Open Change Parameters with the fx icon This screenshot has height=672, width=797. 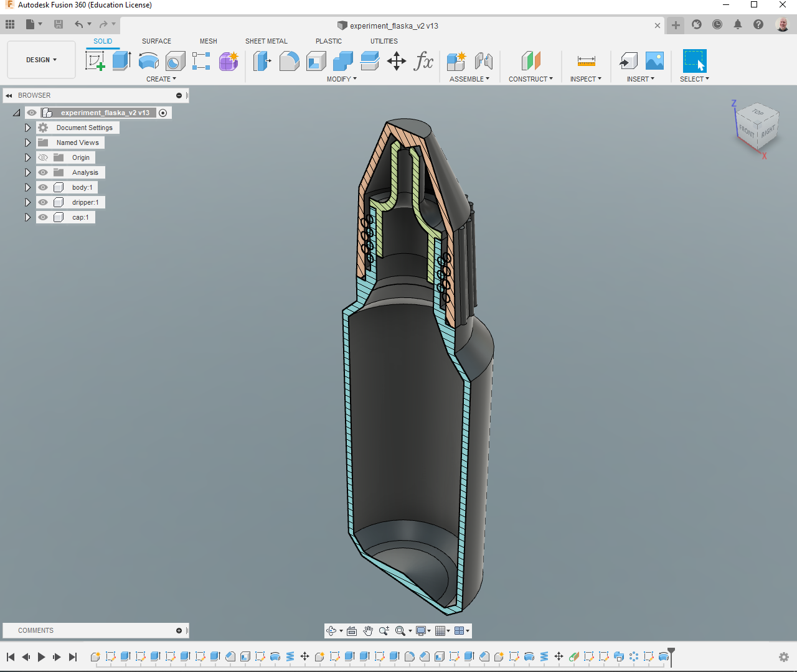click(424, 61)
